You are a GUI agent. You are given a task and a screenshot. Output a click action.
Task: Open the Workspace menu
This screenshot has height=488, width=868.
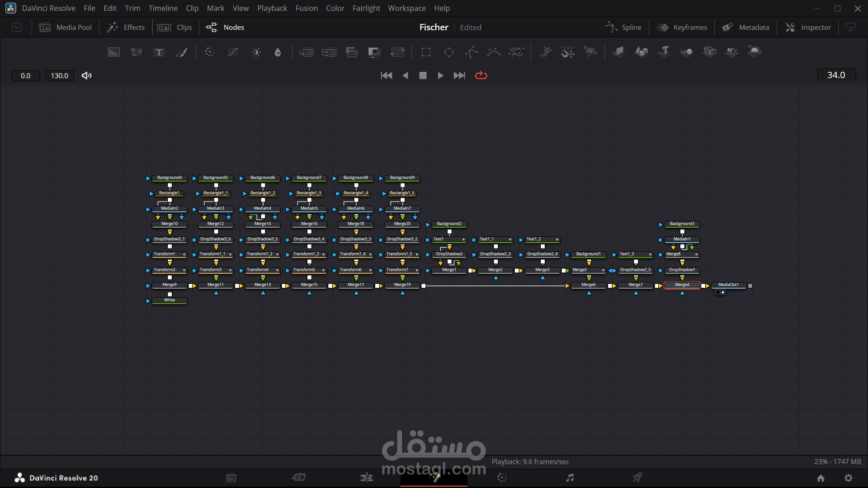tap(406, 8)
